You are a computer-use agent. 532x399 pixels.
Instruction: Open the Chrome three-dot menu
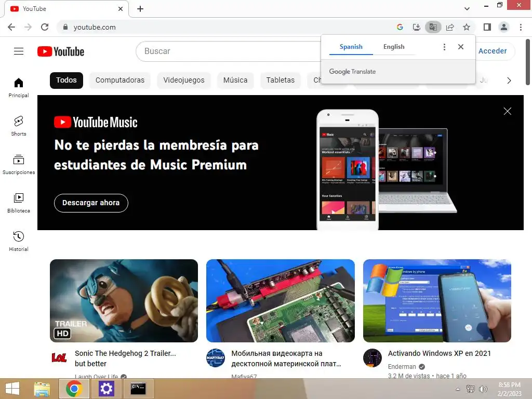click(x=521, y=27)
